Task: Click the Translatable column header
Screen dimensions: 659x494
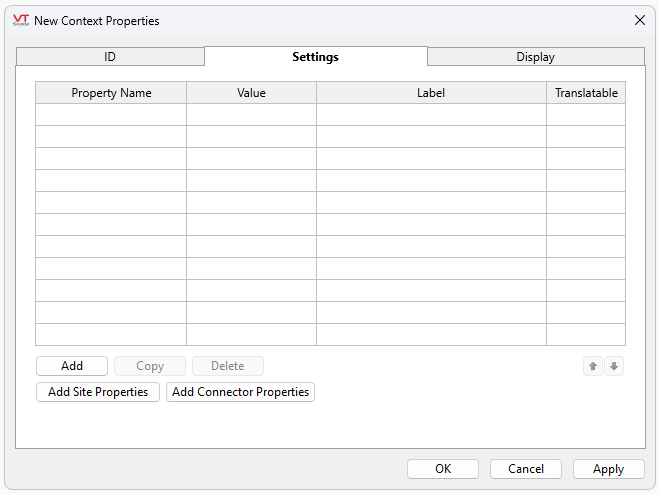Action: pyautogui.click(x=586, y=92)
